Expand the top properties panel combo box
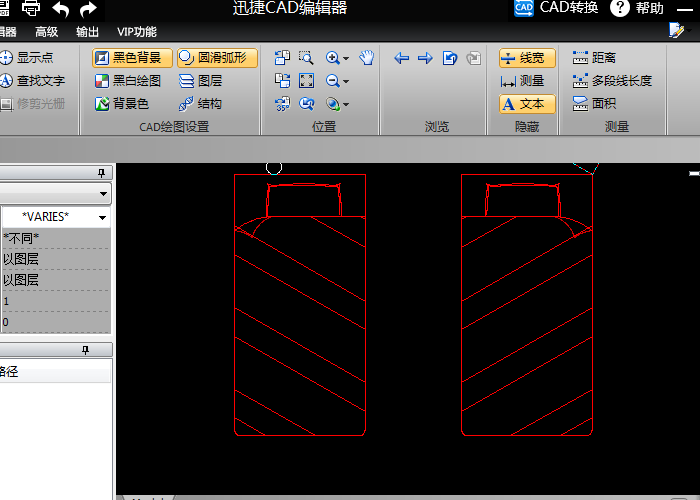Viewport: 700px width, 500px height. coord(103,193)
